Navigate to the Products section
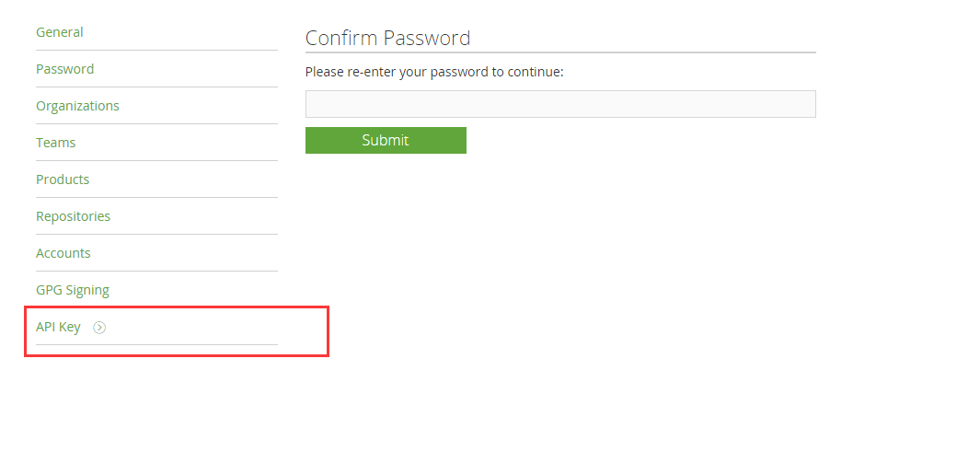 (x=63, y=179)
